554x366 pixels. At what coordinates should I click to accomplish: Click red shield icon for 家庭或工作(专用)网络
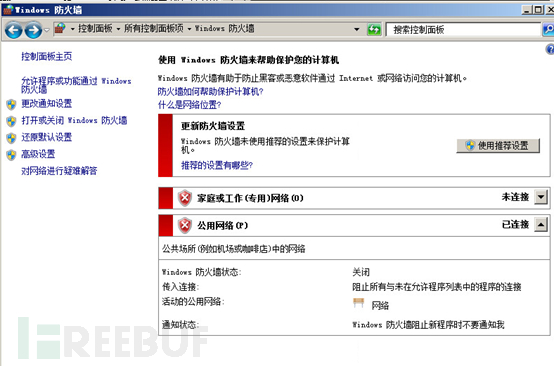(x=184, y=198)
